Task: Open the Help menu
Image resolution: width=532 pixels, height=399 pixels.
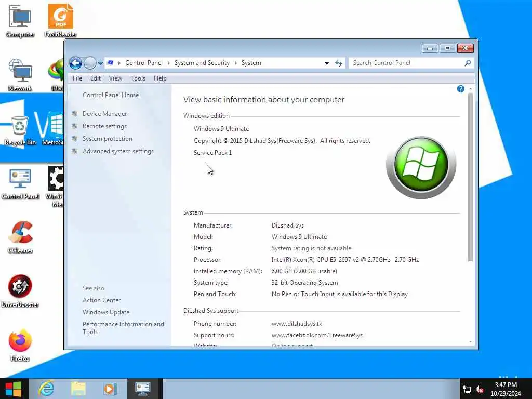Action: pos(160,78)
